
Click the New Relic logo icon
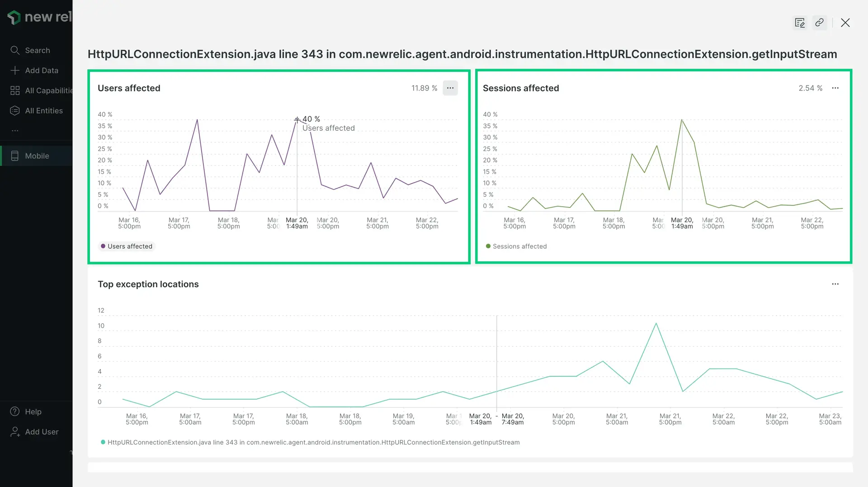[14, 17]
